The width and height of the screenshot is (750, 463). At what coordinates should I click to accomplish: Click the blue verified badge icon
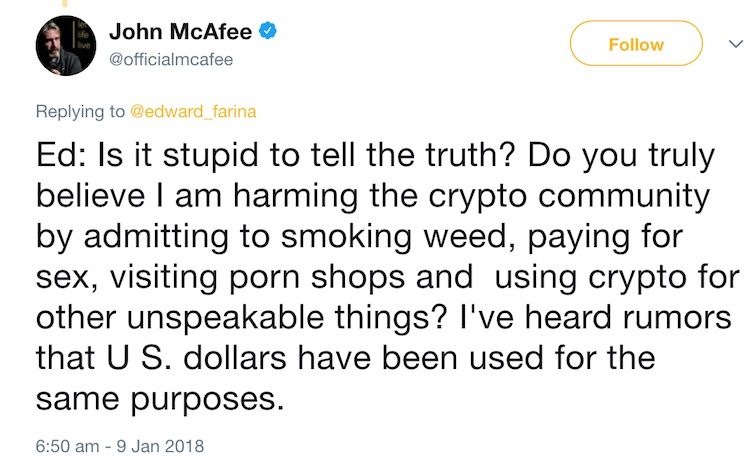[268, 31]
